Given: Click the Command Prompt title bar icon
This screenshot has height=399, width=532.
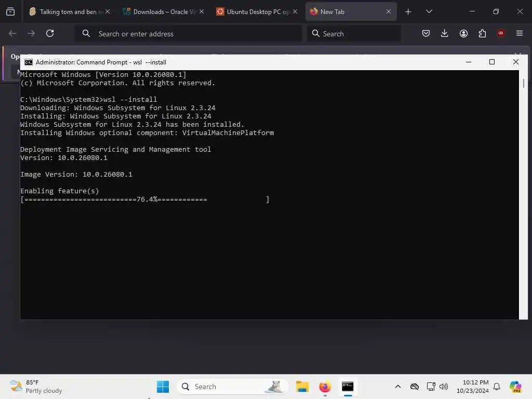Looking at the screenshot, I should point(29,62).
